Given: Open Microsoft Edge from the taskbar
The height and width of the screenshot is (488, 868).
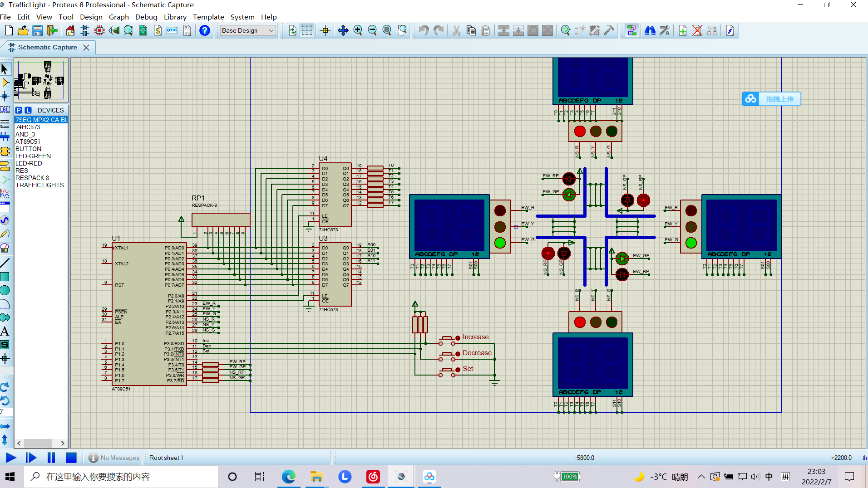Looking at the screenshot, I should (x=288, y=477).
